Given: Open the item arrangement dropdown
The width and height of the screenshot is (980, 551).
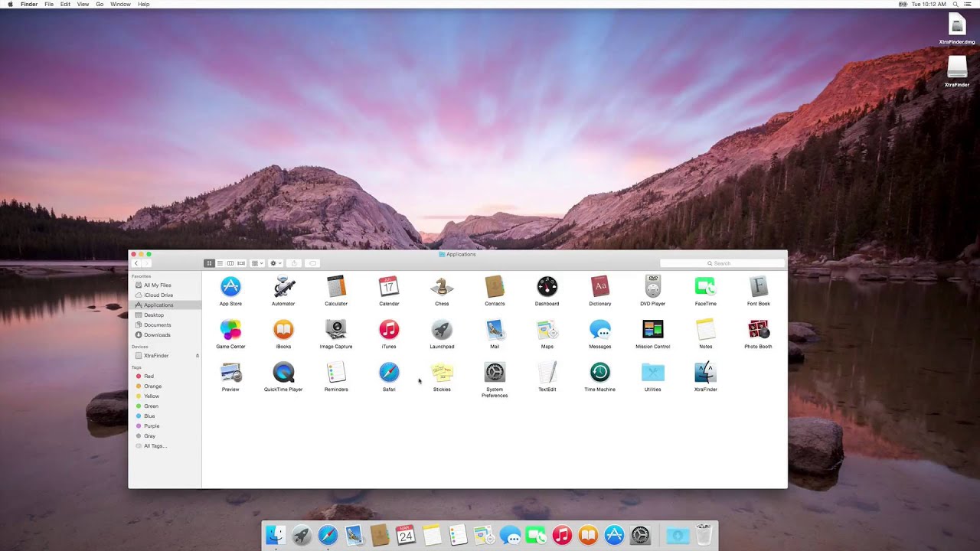Looking at the screenshot, I should click(257, 263).
